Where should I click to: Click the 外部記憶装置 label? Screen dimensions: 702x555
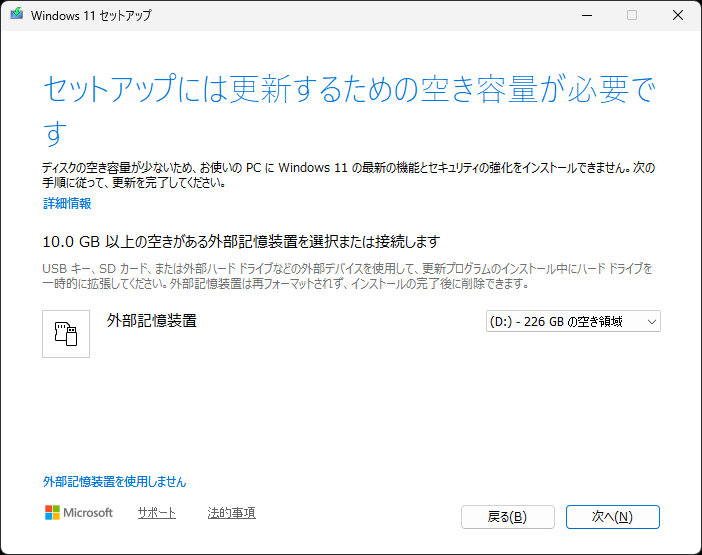click(x=152, y=321)
